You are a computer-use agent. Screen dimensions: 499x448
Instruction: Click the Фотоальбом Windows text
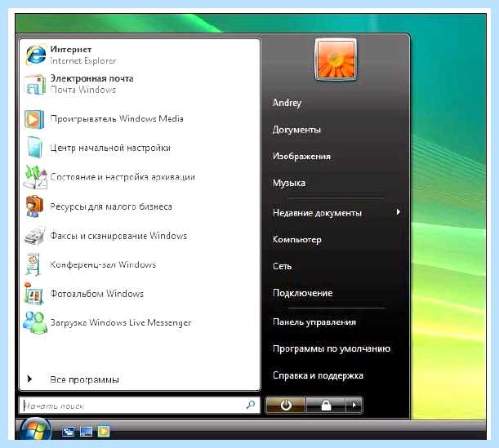point(96,294)
